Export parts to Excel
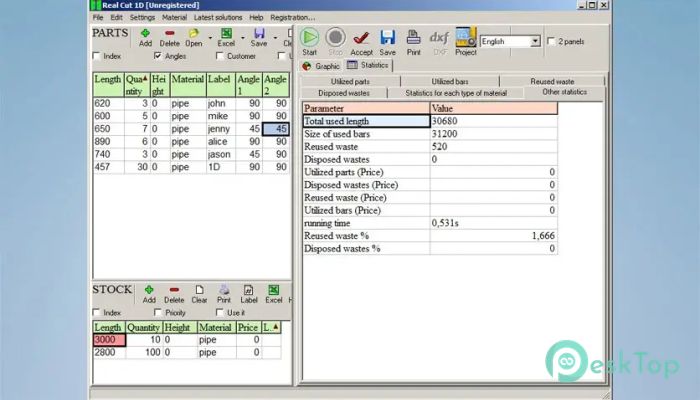This screenshot has width=700, height=400. tap(226, 38)
